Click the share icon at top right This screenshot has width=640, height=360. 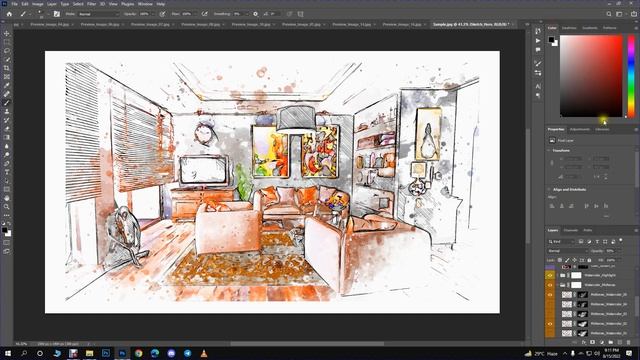point(634,14)
